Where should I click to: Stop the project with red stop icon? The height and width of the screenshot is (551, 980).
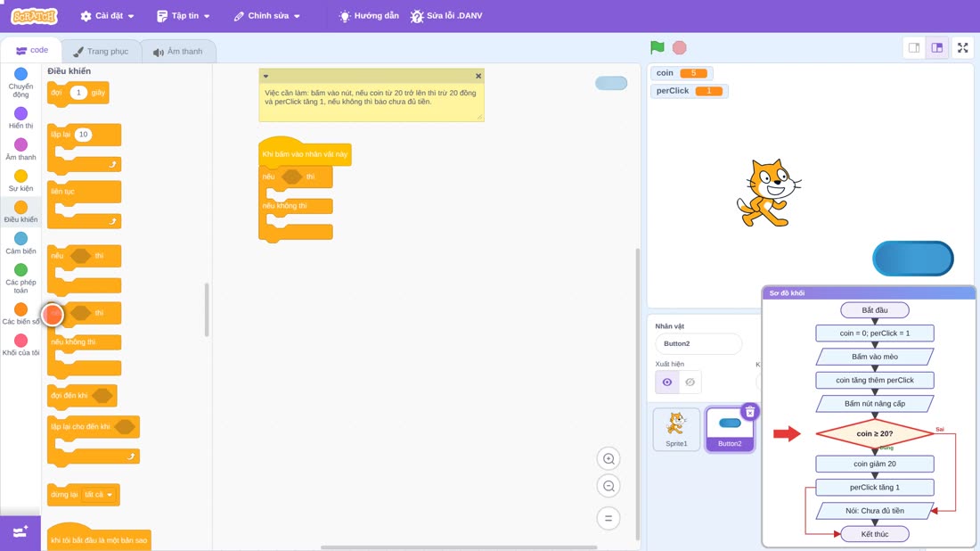click(x=680, y=47)
